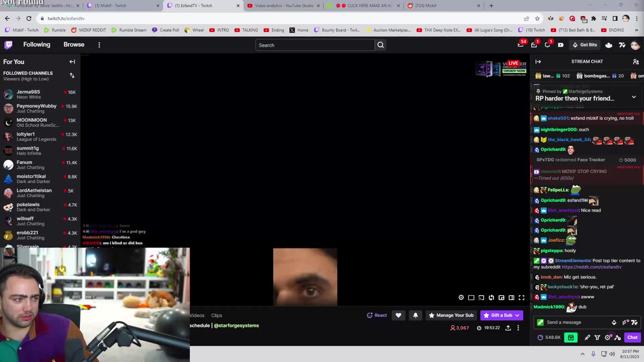Collapse the stream chat panel
The height and width of the screenshot is (362, 644).
click(538, 61)
